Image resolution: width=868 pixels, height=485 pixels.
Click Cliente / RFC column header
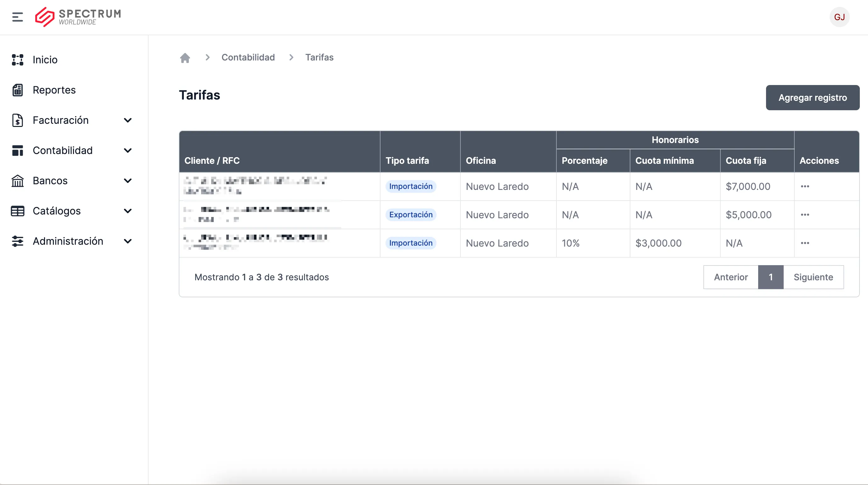(212, 161)
